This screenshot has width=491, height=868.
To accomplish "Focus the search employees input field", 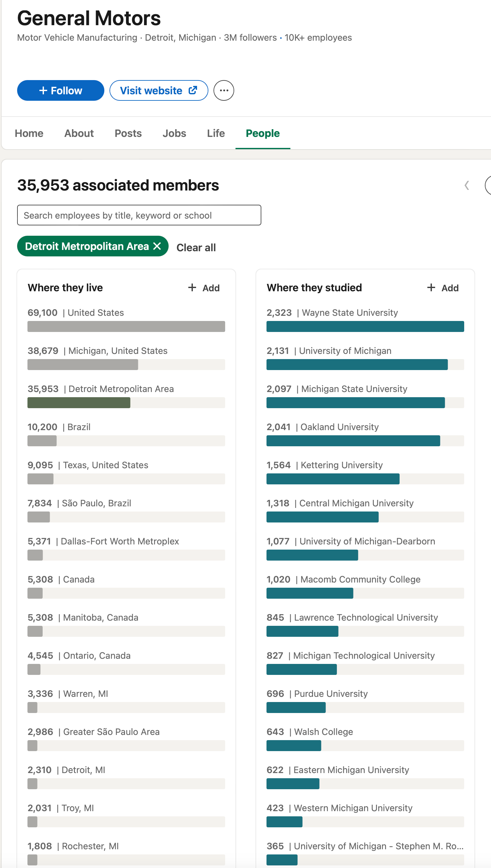I will coord(139,215).
